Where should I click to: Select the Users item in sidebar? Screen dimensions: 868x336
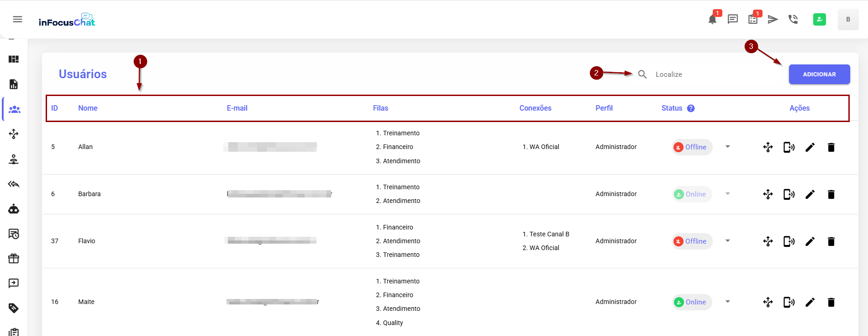(14, 109)
